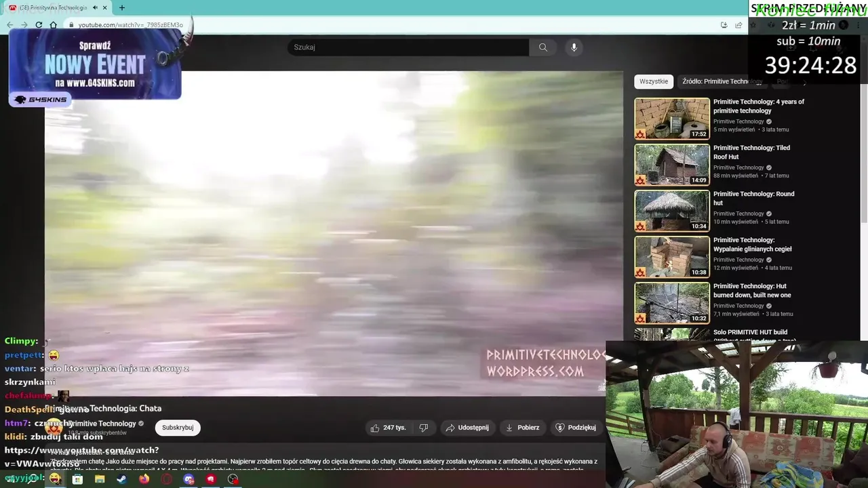Click the '10:38' duration badge
868x488 pixels.
[698, 272]
